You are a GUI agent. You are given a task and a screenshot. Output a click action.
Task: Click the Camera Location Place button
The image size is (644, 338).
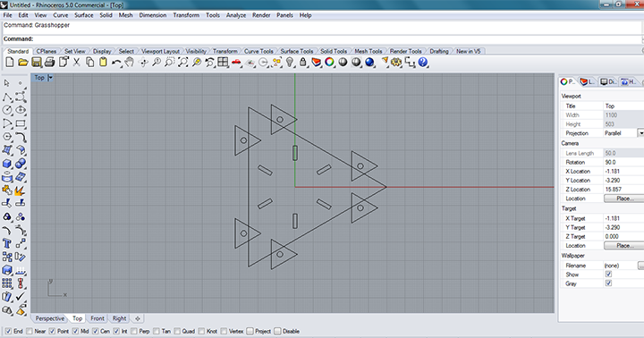[x=623, y=199]
